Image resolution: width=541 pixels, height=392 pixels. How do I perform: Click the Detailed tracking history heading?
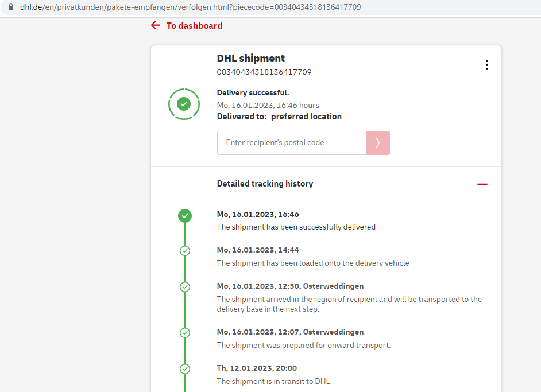pos(265,184)
